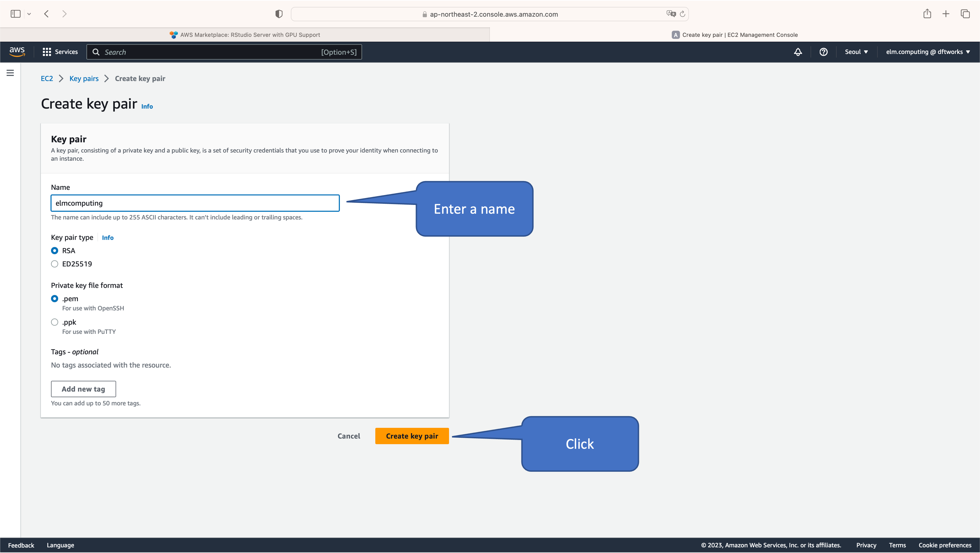The image size is (980, 553).
Task: Reload the page with the refresh icon
Action: 683,14
